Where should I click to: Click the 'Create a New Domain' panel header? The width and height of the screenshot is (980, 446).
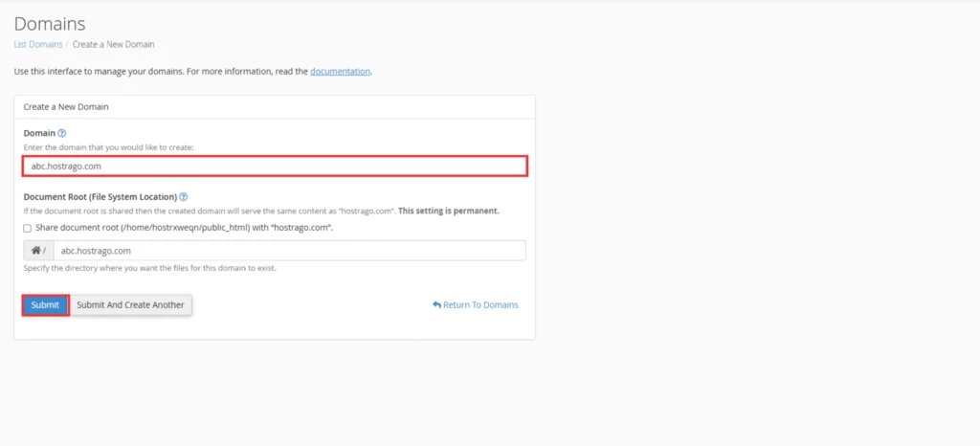(275, 107)
